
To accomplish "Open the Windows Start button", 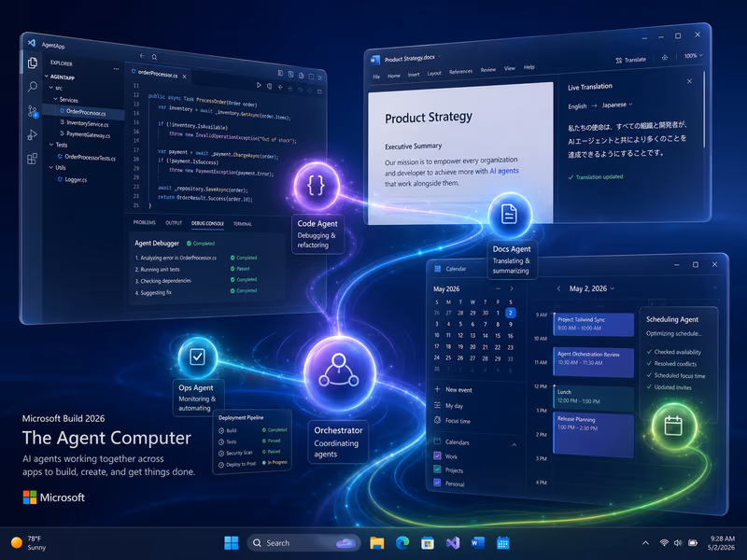I will pos(231,543).
